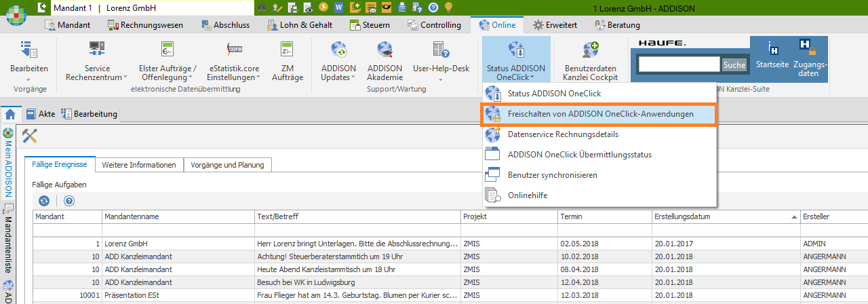Switch to Lohn & Gehalt tab
This screenshot has height=304, width=868.
(x=299, y=25)
